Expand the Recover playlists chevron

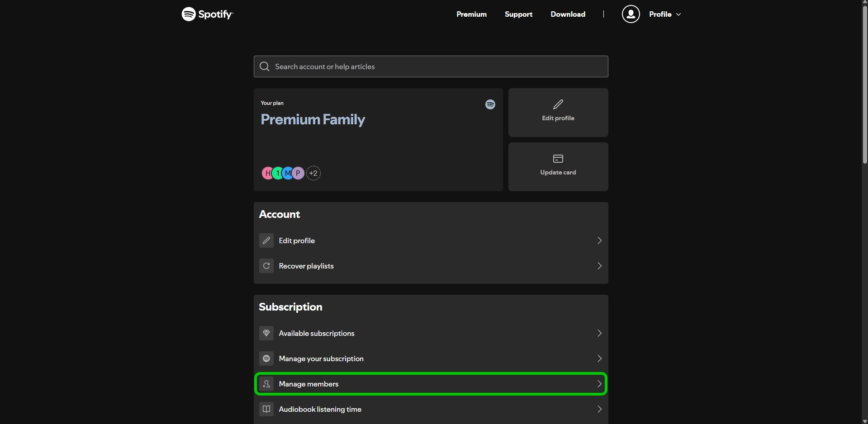tap(599, 266)
